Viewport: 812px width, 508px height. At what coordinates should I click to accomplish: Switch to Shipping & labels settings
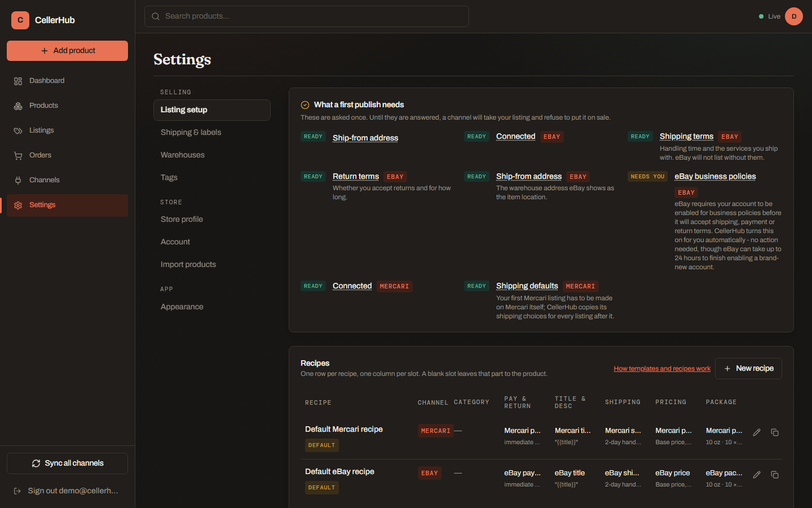coord(212,133)
